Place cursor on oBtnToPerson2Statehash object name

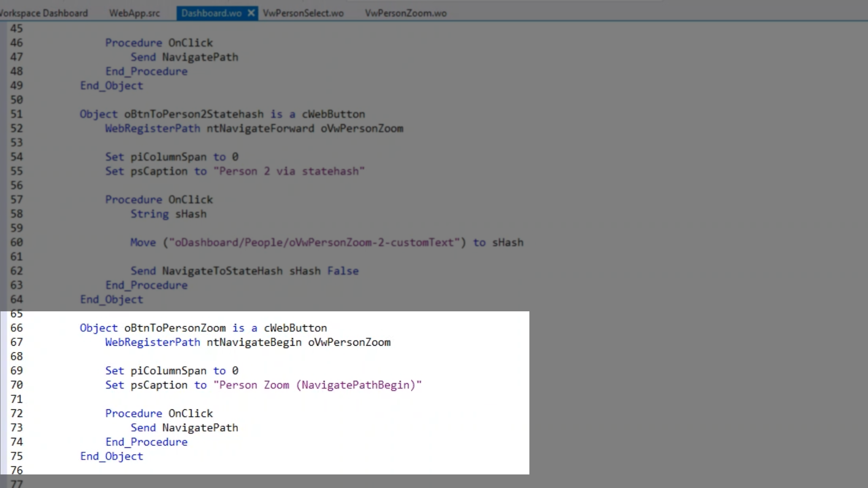pos(194,114)
